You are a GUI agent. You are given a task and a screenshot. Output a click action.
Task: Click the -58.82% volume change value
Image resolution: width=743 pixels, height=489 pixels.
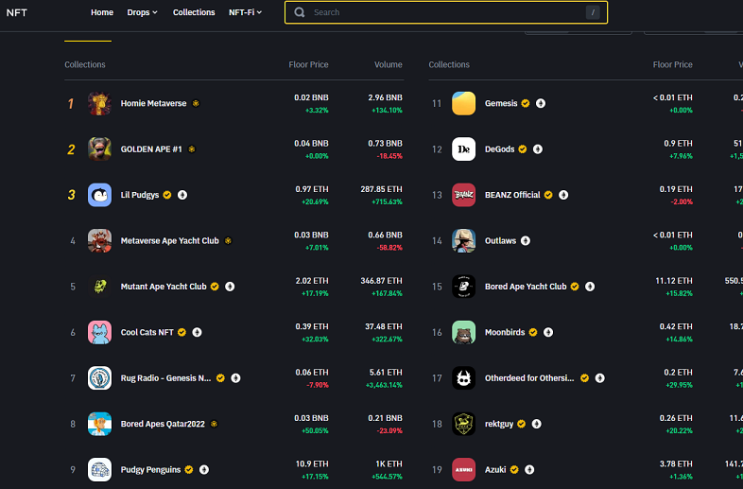point(390,248)
